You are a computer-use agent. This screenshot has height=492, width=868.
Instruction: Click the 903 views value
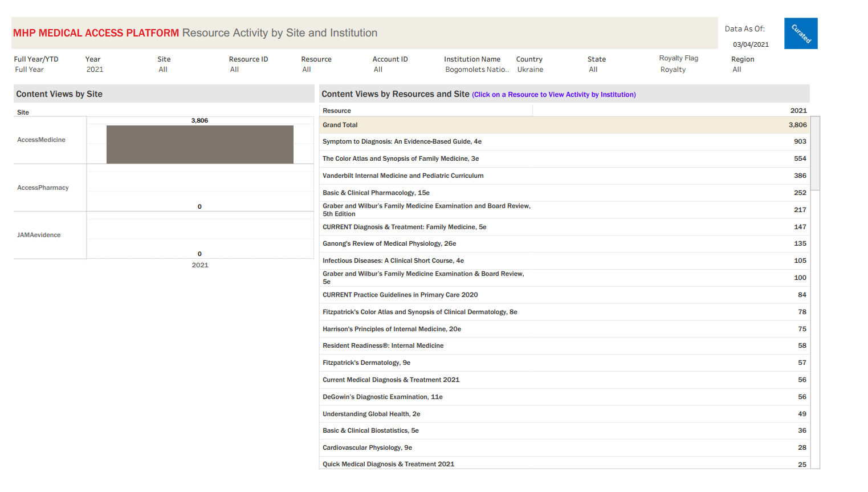click(x=800, y=141)
